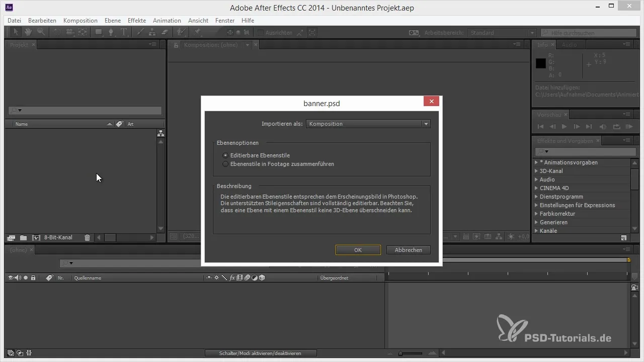Confirm import with the OK button
Image resolution: width=644 pixels, height=362 pixels.
[358, 250]
